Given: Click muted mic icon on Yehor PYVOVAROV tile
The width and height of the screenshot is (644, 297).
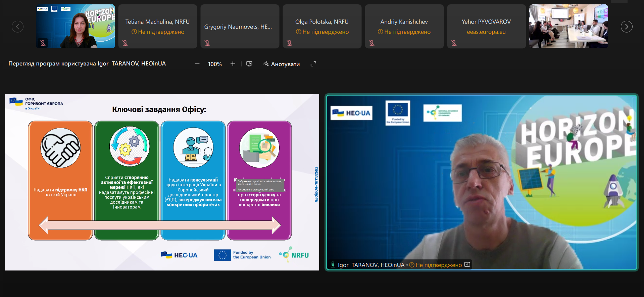Looking at the screenshot, I should pyautogui.click(x=454, y=43).
